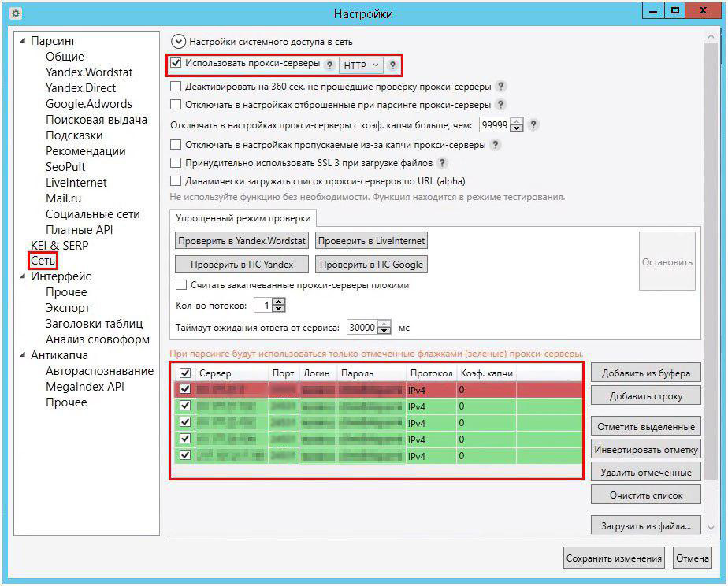
Task: Click help icon next to captcha coefficient field
Action: pyautogui.click(x=533, y=124)
